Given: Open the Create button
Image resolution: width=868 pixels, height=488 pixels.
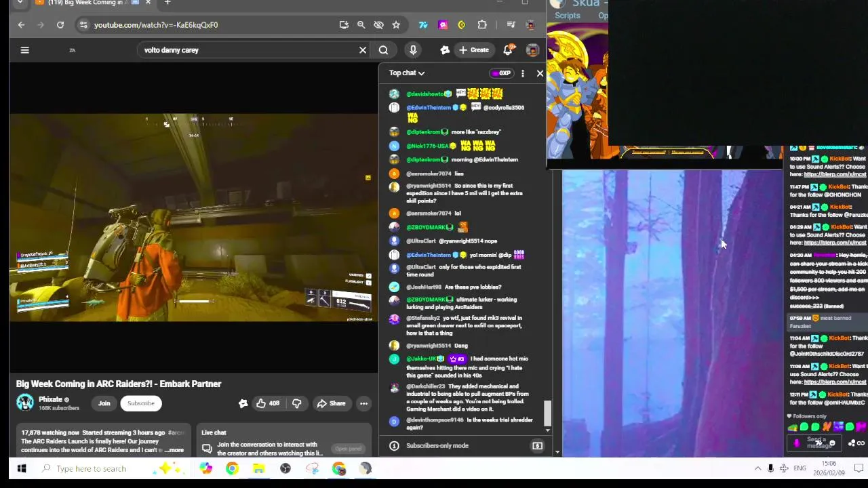Looking at the screenshot, I should [x=473, y=50].
